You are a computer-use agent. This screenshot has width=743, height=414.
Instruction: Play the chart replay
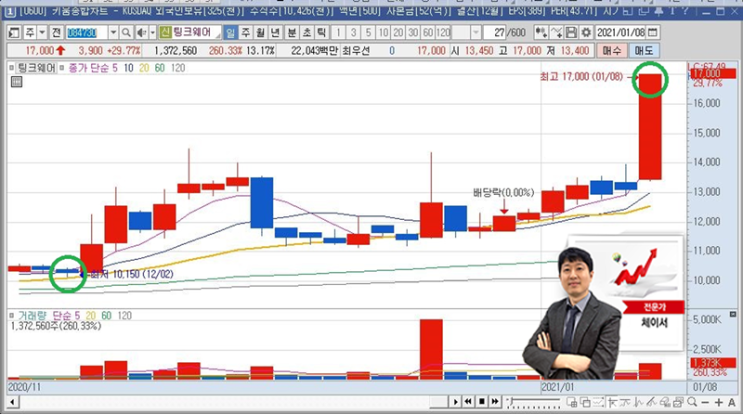pyautogui.click(x=455, y=402)
